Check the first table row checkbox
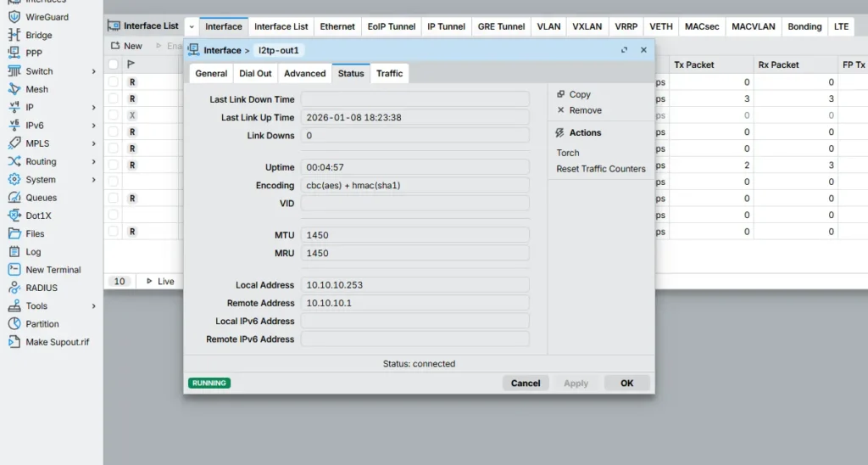This screenshot has height=465, width=868. 114,82
